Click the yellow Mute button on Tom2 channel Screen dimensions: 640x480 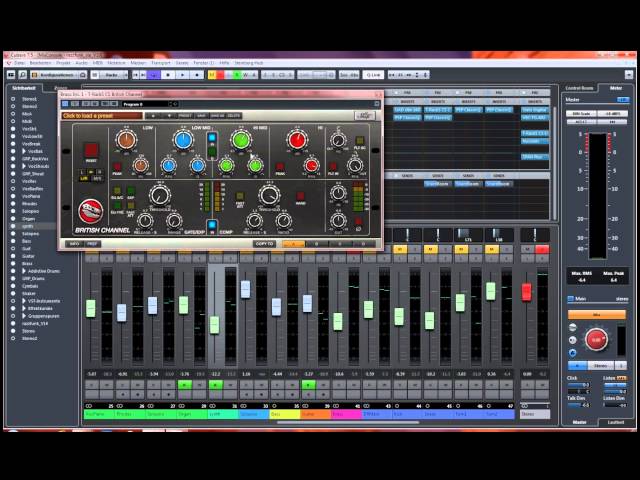[x=491, y=249]
